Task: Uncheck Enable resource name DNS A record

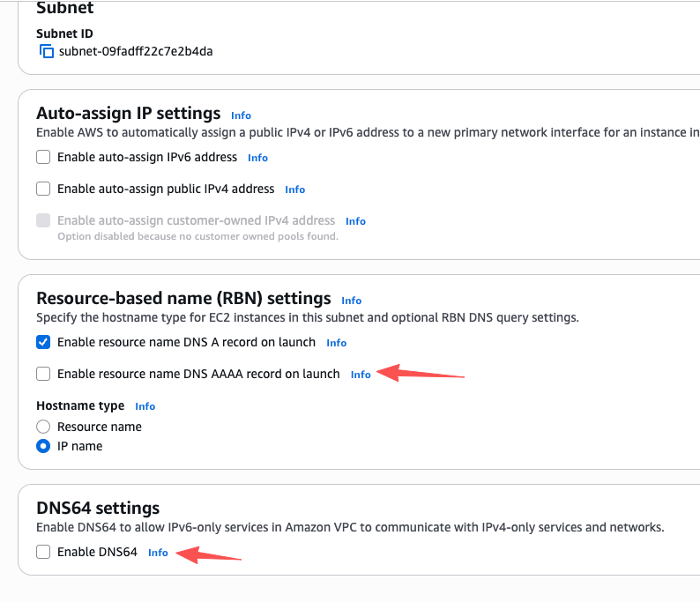Action: pos(43,343)
